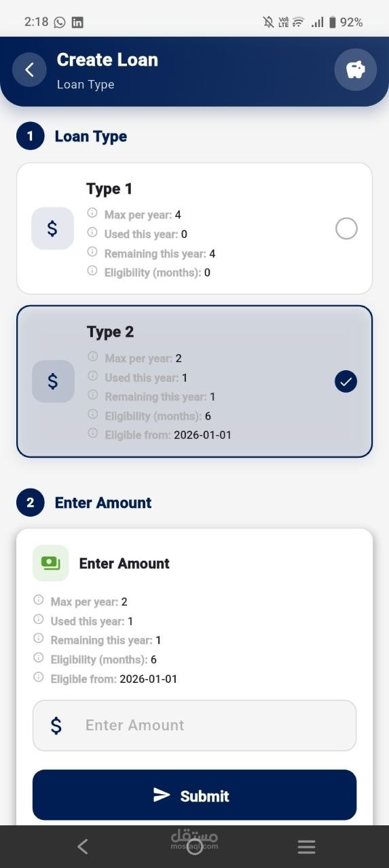This screenshot has width=389, height=868.
Task: Tap the step 1 number badge
Action: tap(30, 136)
